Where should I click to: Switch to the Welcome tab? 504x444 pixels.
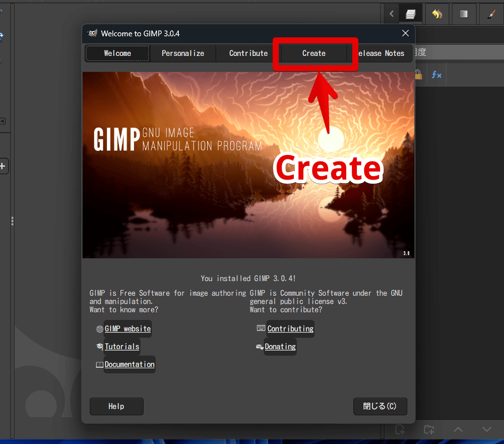click(117, 53)
